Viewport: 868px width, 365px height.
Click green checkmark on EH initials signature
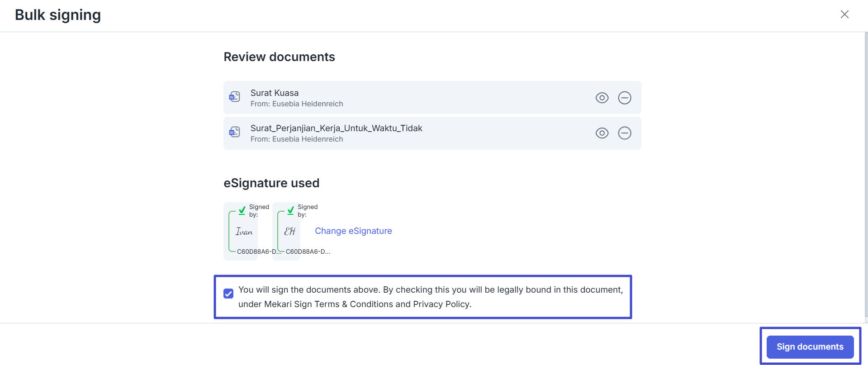click(290, 210)
